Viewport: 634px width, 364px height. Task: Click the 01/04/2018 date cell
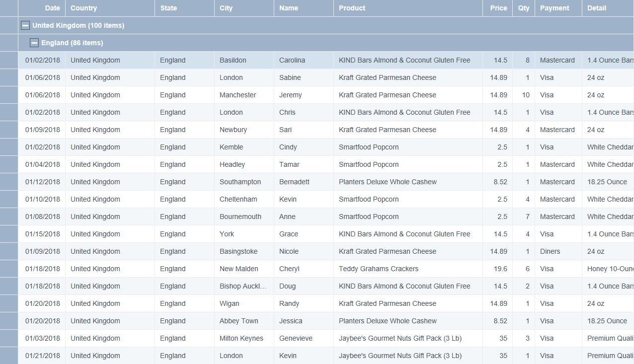(x=42, y=164)
